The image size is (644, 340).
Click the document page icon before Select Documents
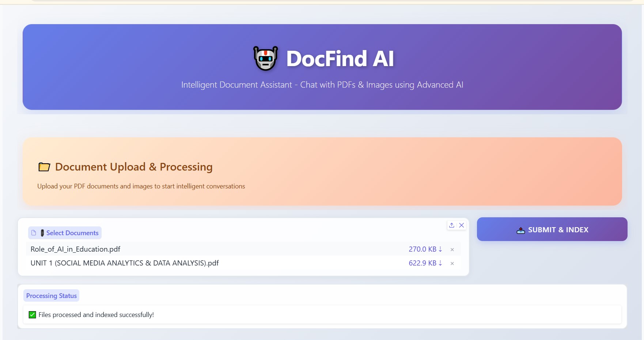click(33, 233)
